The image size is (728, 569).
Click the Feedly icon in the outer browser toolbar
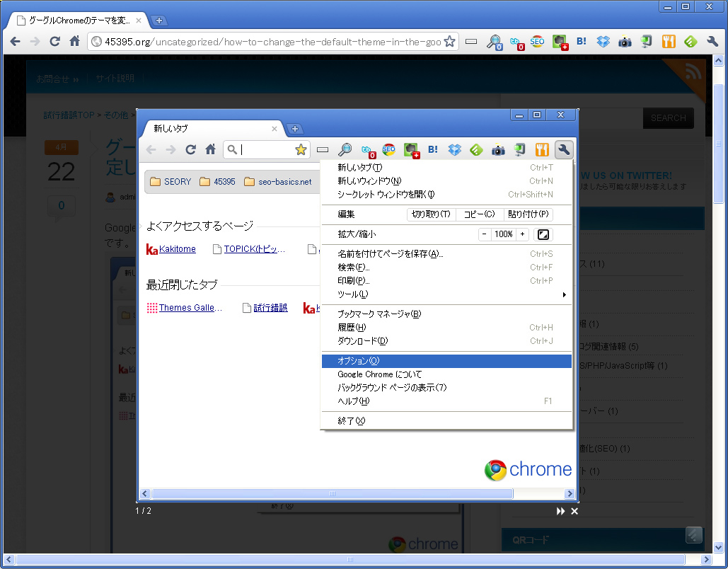coord(691,42)
